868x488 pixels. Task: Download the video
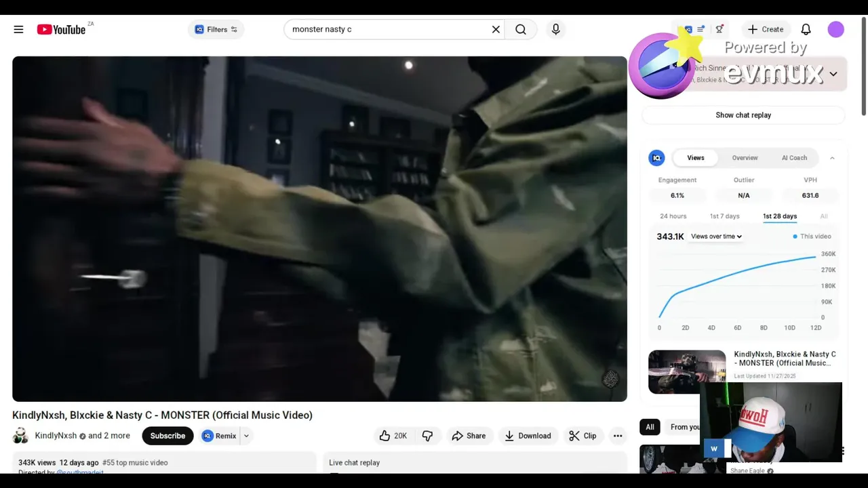528,436
